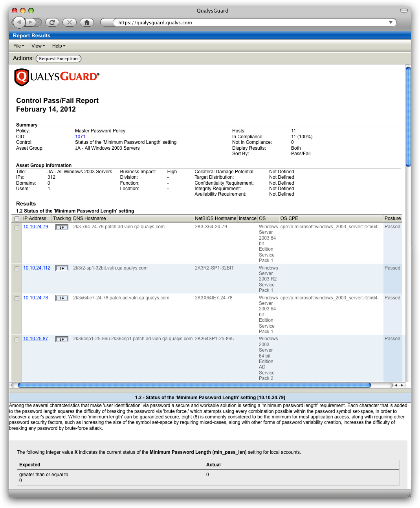Click the 'Control Pass/Fail Report' title
420x508 pixels.
[x=57, y=101]
